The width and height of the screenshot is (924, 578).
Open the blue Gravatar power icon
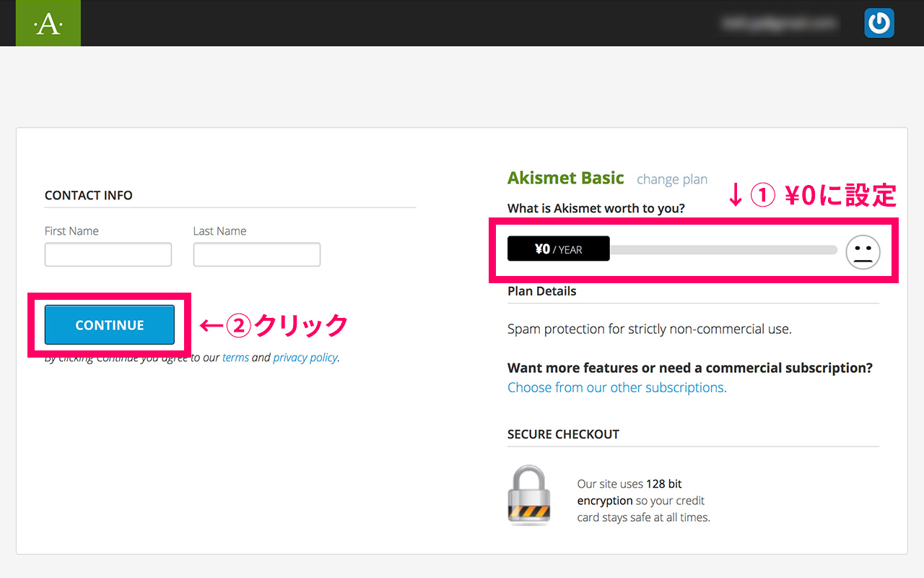(879, 23)
